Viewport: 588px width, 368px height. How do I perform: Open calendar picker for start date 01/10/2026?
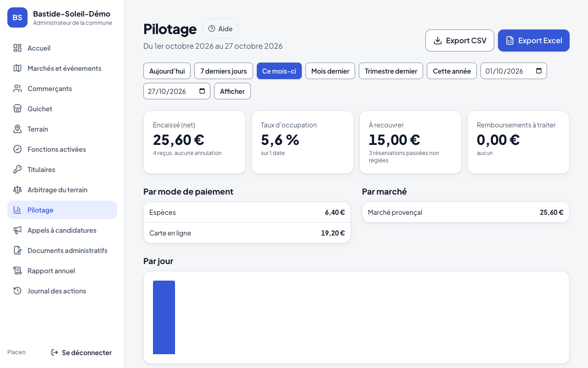tap(539, 71)
